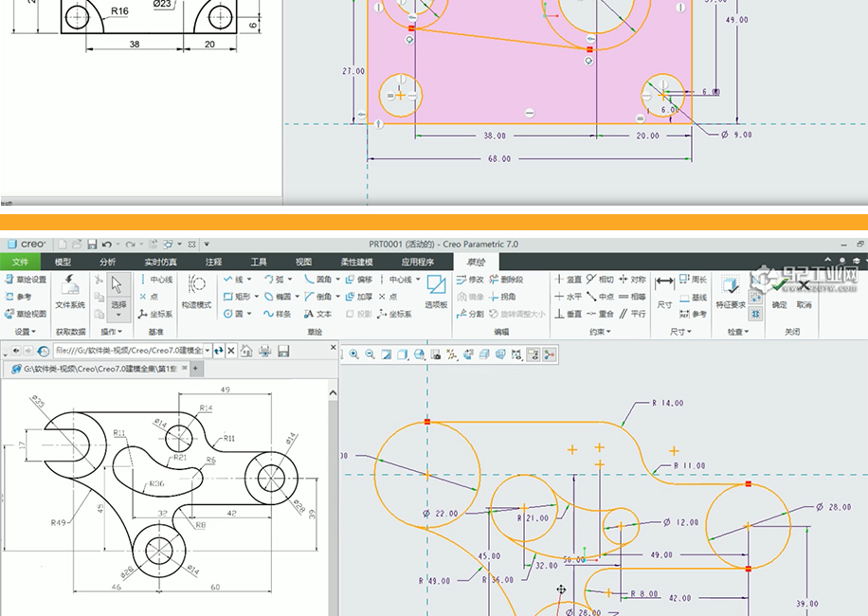Viewport: 868px width, 616px height.
Task: Click References (参考) in Setup group
Action: [x=18, y=297]
